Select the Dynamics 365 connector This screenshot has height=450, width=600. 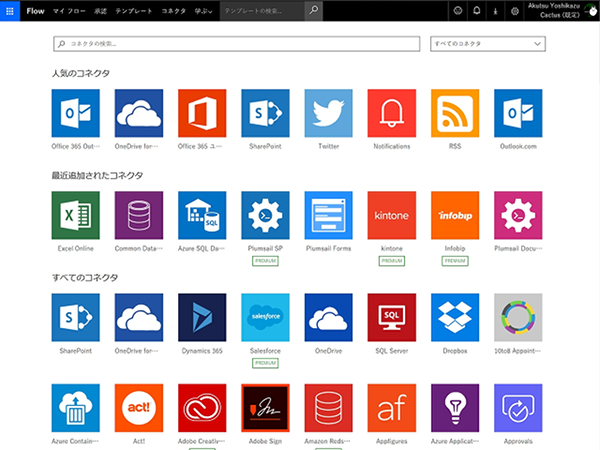202,318
